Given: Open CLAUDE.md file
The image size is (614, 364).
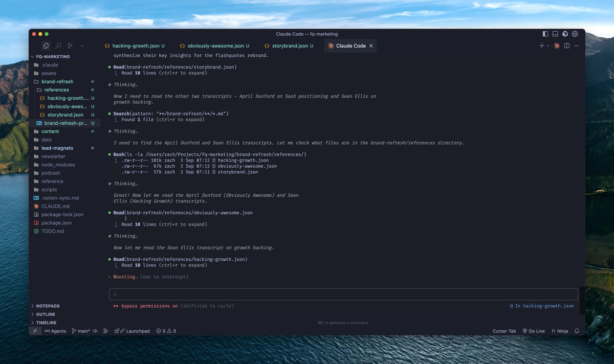Looking at the screenshot, I should (x=65, y=206).
